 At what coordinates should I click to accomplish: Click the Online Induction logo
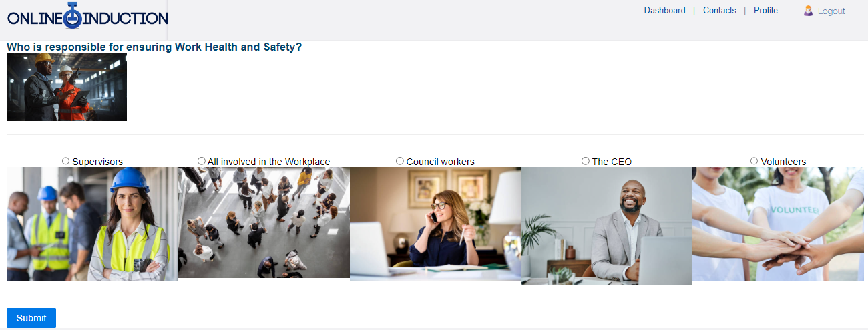87,17
